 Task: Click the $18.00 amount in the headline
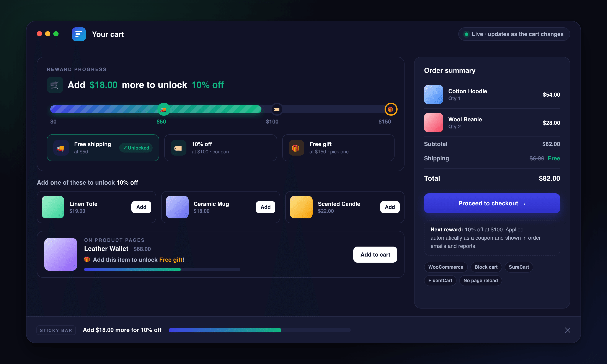[103, 85]
